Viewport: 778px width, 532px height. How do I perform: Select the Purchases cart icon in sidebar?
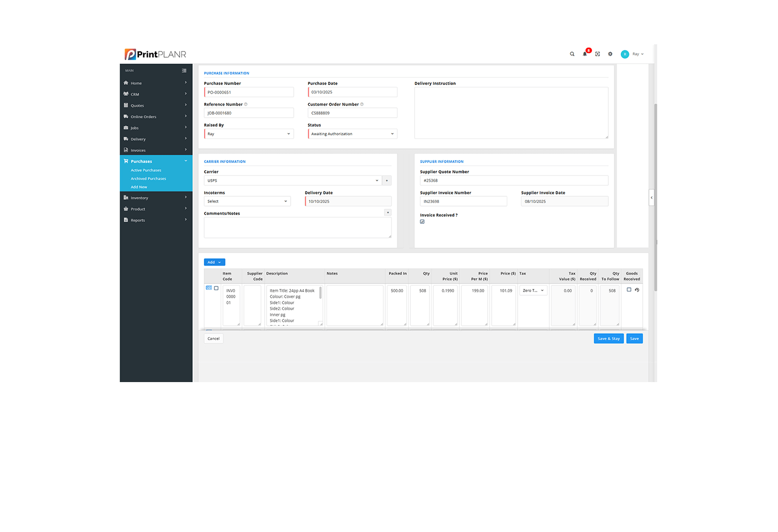click(x=126, y=161)
